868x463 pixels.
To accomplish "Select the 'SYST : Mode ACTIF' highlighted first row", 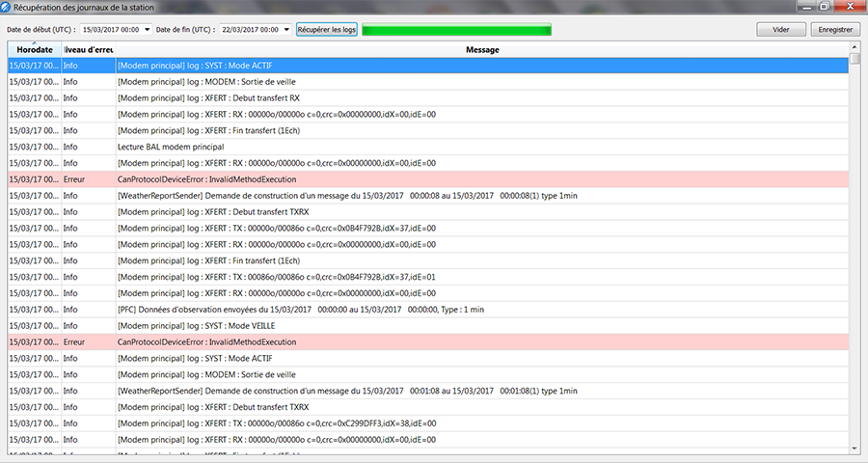I will (386, 66).
